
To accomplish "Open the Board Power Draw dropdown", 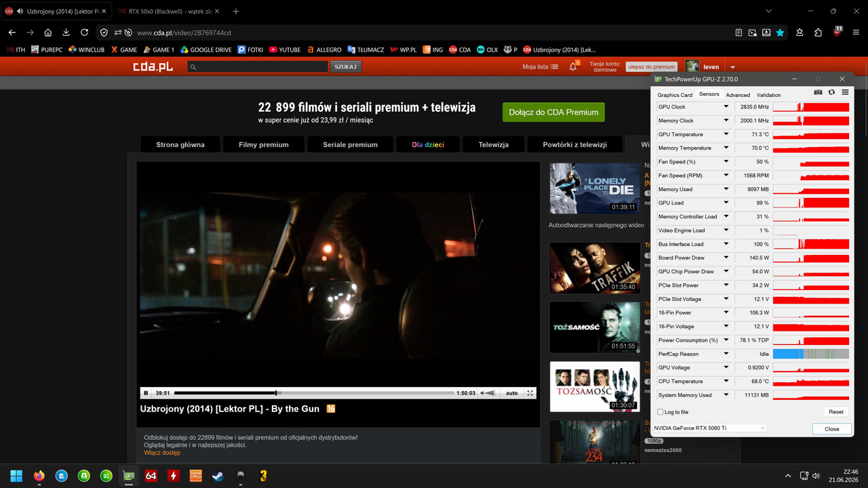I will pyautogui.click(x=726, y=258).
